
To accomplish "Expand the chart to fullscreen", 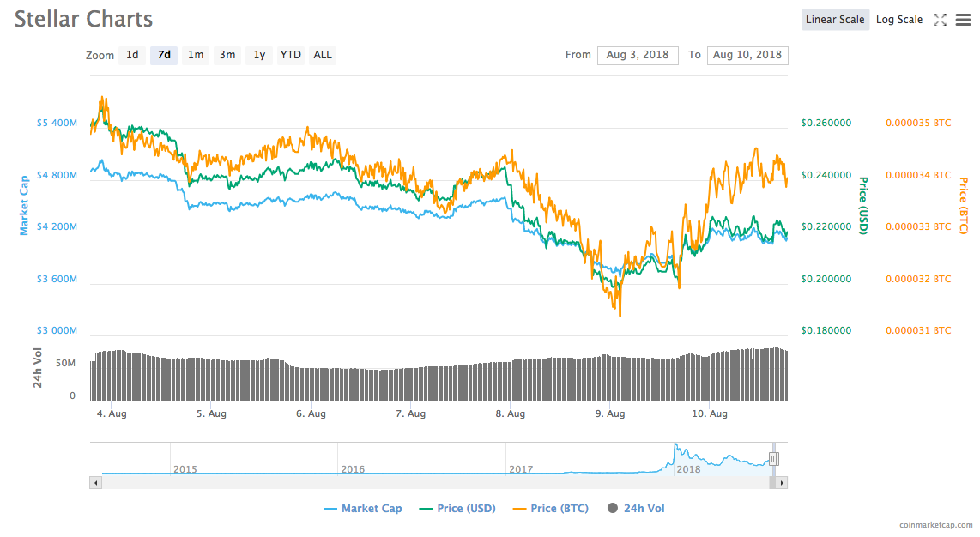I will pos(941,19).
